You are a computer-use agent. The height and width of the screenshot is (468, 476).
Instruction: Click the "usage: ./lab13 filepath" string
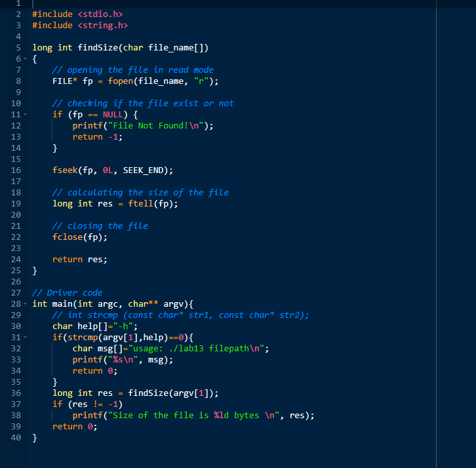(x=196, y=349)
